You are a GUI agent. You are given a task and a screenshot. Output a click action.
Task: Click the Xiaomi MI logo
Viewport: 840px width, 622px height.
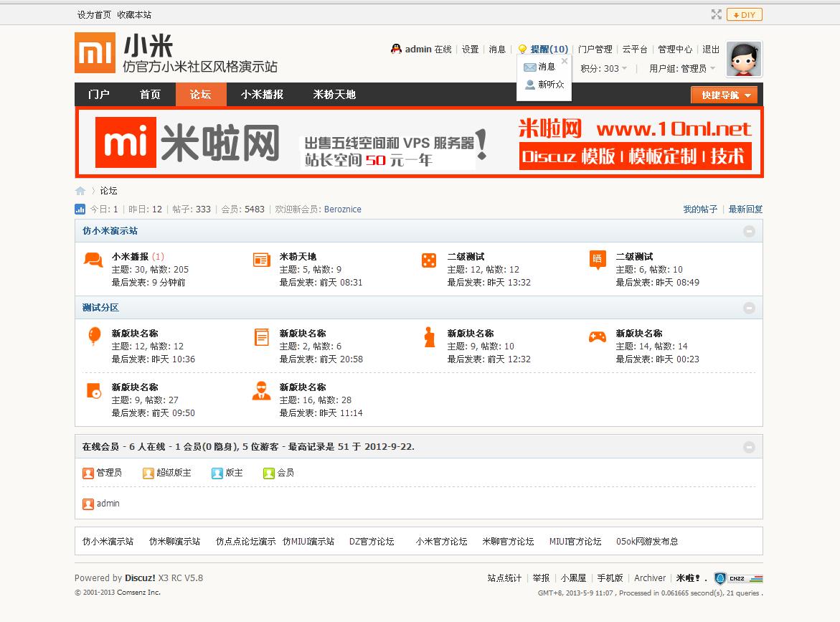(x=95, y=52)
